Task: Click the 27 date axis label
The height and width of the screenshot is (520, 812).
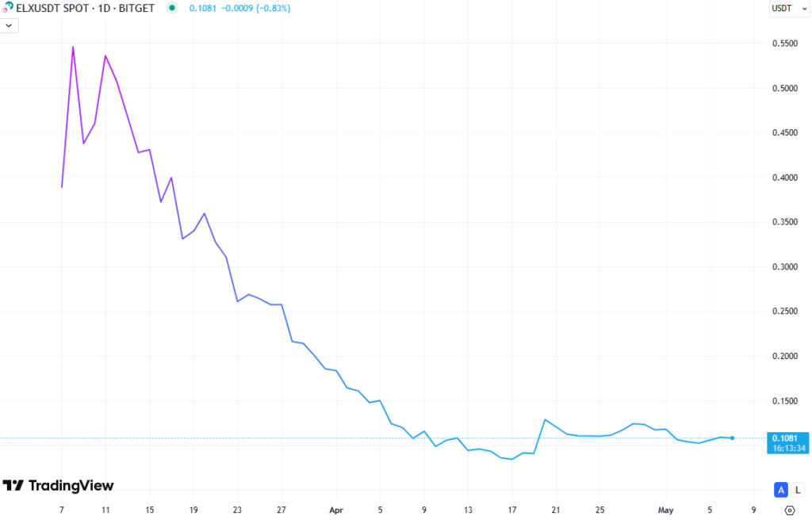Action: 282,510
